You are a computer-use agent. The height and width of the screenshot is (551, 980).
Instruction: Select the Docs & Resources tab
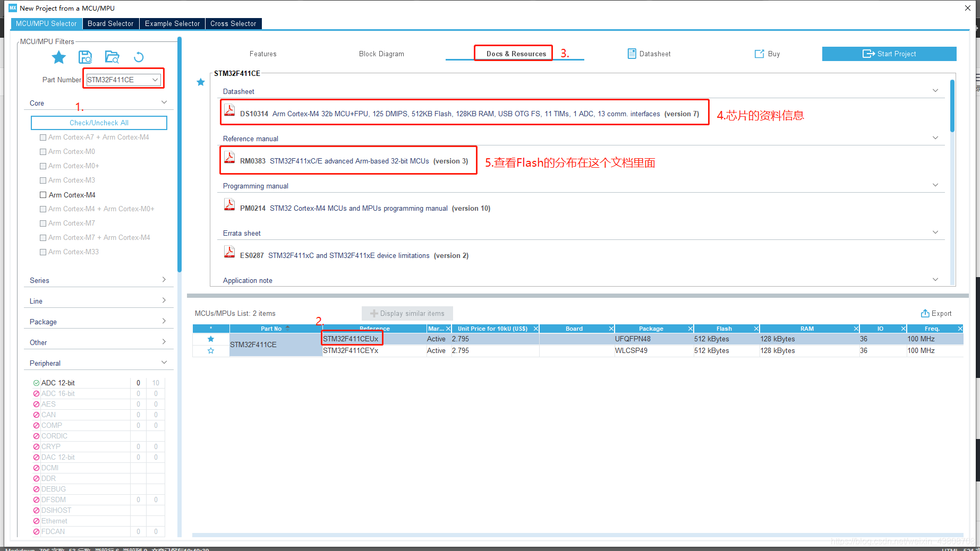516,54
